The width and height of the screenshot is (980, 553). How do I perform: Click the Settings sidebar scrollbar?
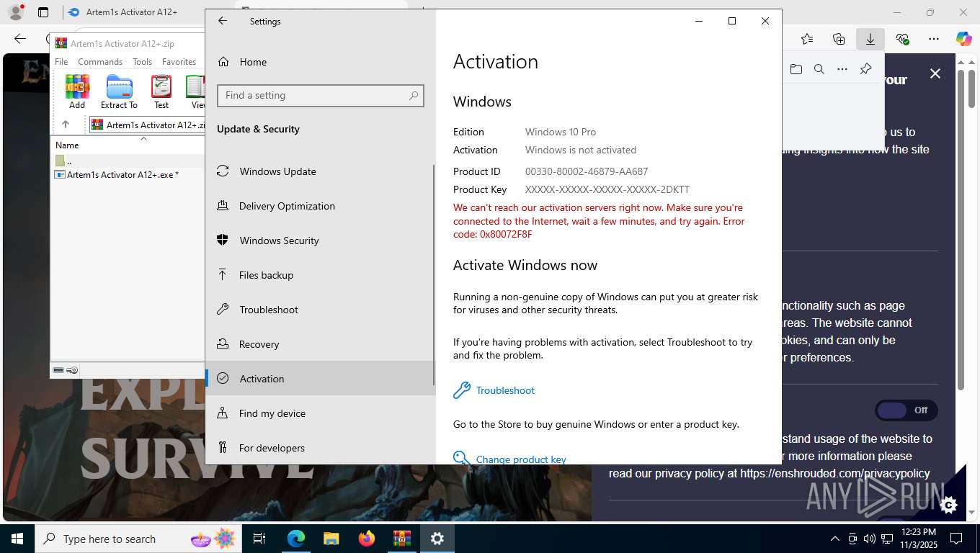[433, 274]
